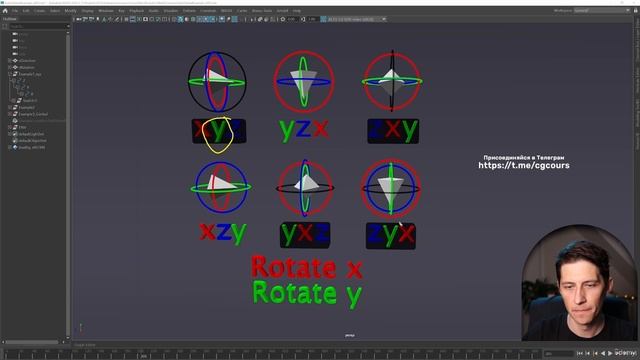
Task: Open the Modify menu
Action: [x=71, y=11]
